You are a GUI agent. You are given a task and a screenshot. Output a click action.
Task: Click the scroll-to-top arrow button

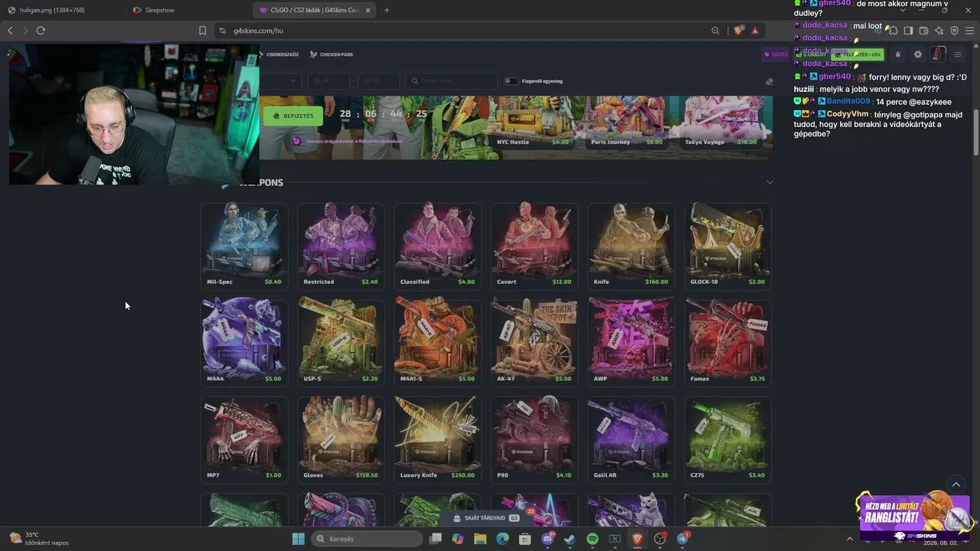click(x=955, y=484)
